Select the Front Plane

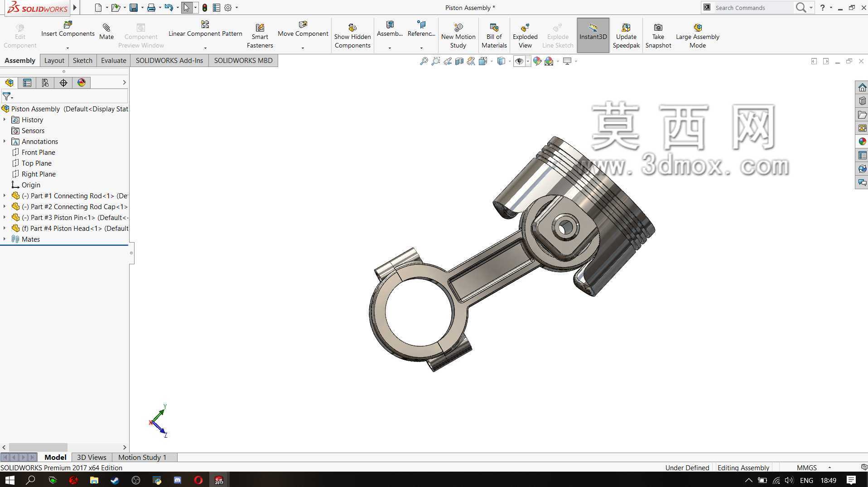tap(33, 153)
